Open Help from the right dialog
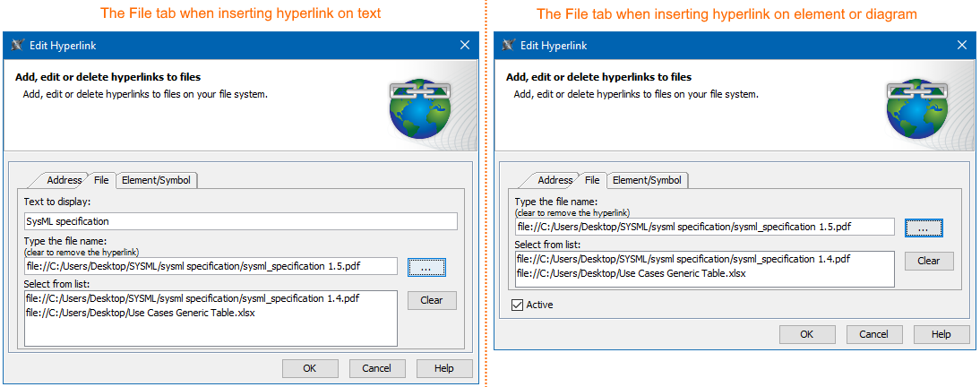980x387 pixels. (941, 334)
